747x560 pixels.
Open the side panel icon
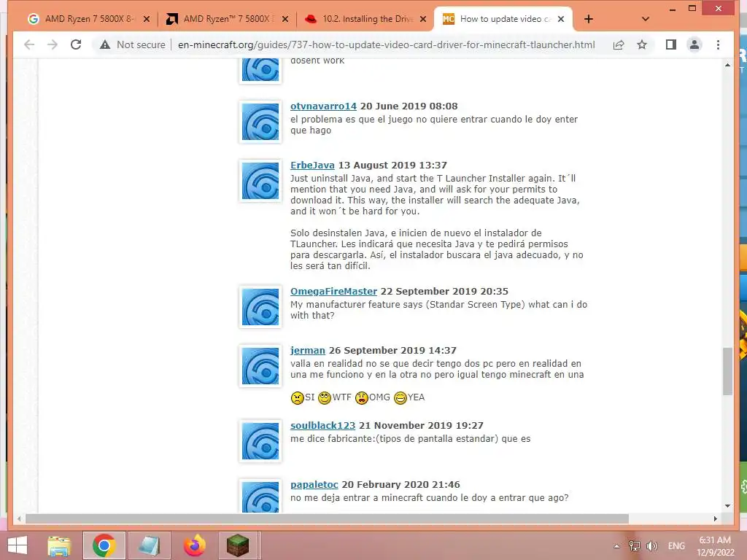pyautogui.click(x=671, y=44)
